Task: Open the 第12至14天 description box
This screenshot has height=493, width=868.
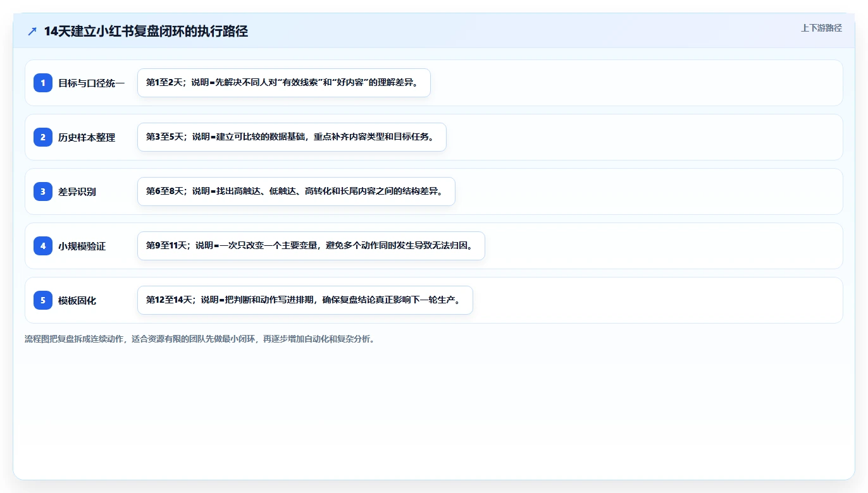Action: click(305, 300)
